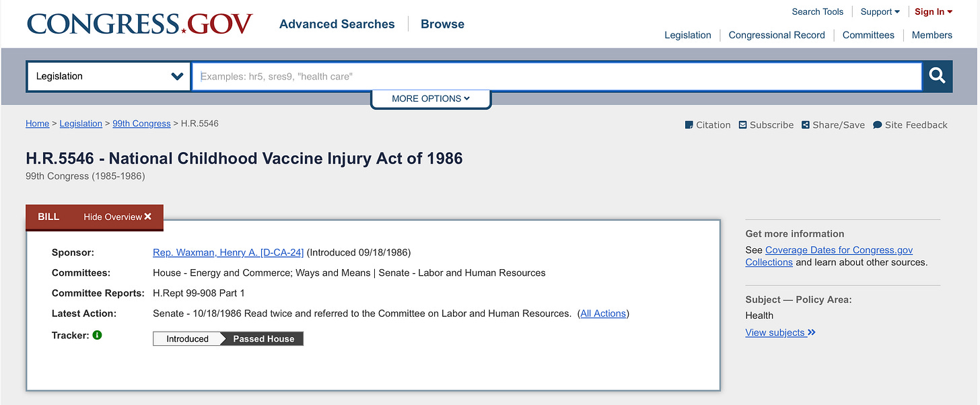980x405 pixels.
Task: Click the Legislation breadcrumb link
Action: 81,124
